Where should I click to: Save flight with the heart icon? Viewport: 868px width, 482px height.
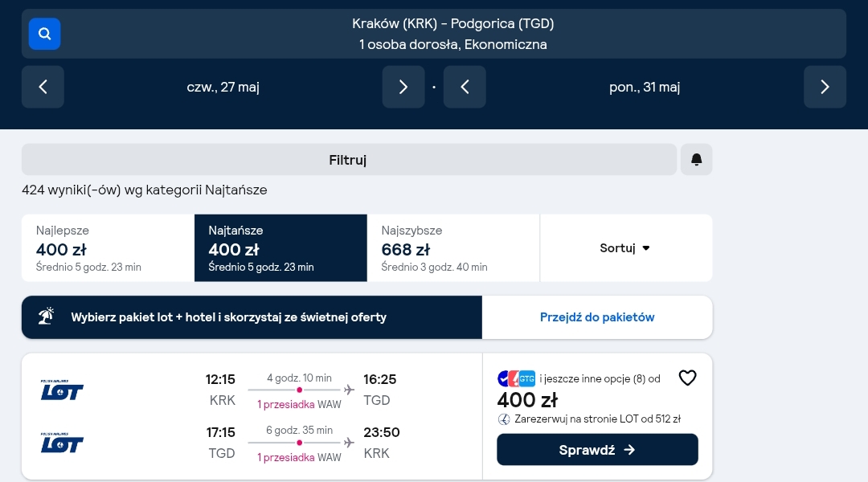[687, 378]
